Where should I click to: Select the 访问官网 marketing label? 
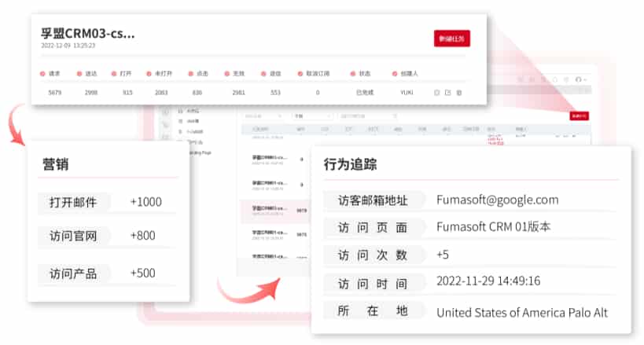[73, 235]
